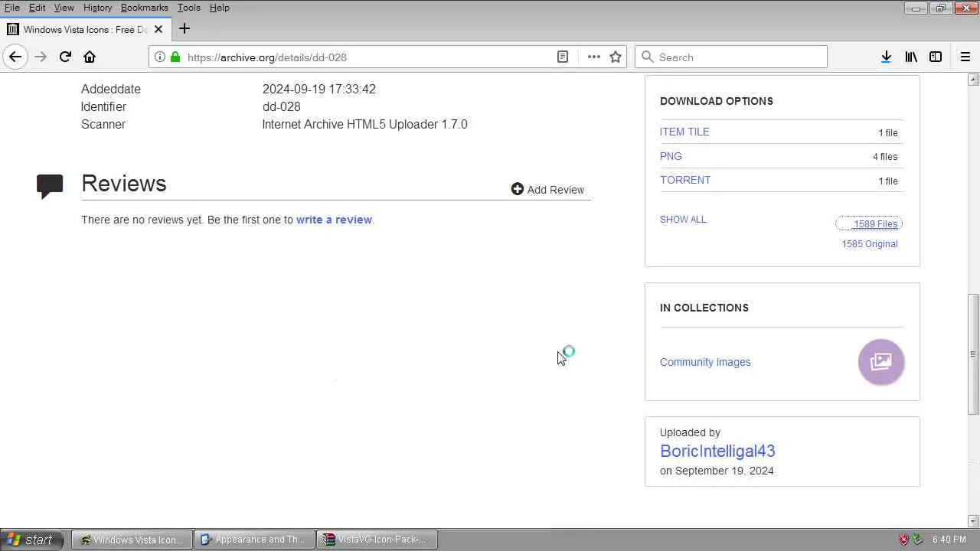Click the page vertical scrollbar thumb
The width and height of the screenshot is (980, 551).
click(x=973, y=354)
